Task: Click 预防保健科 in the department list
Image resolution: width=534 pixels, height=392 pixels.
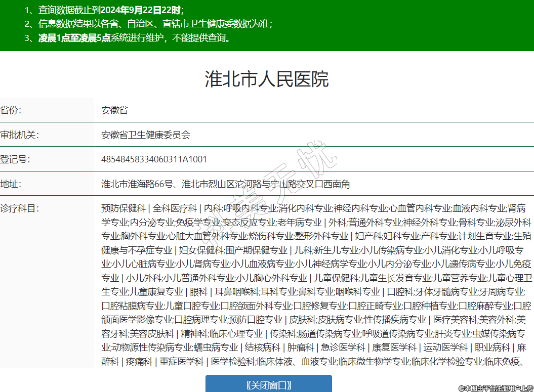Action: pos(124,208)
